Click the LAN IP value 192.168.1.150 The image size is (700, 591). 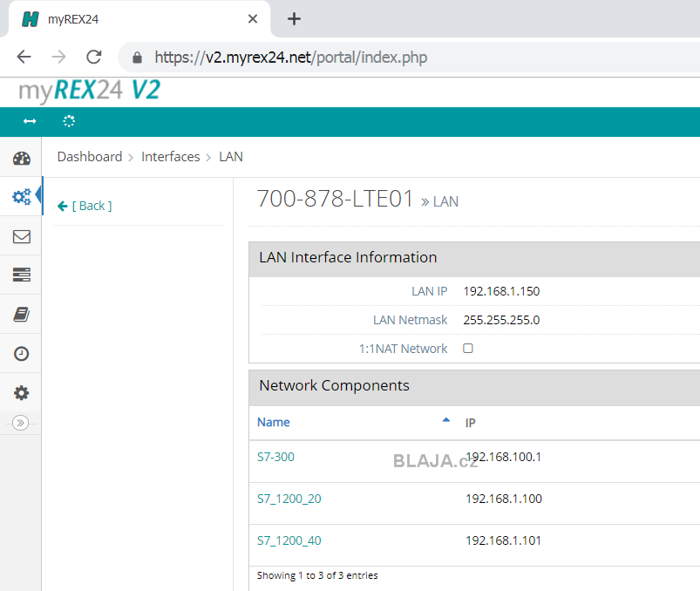pos(501,291)
